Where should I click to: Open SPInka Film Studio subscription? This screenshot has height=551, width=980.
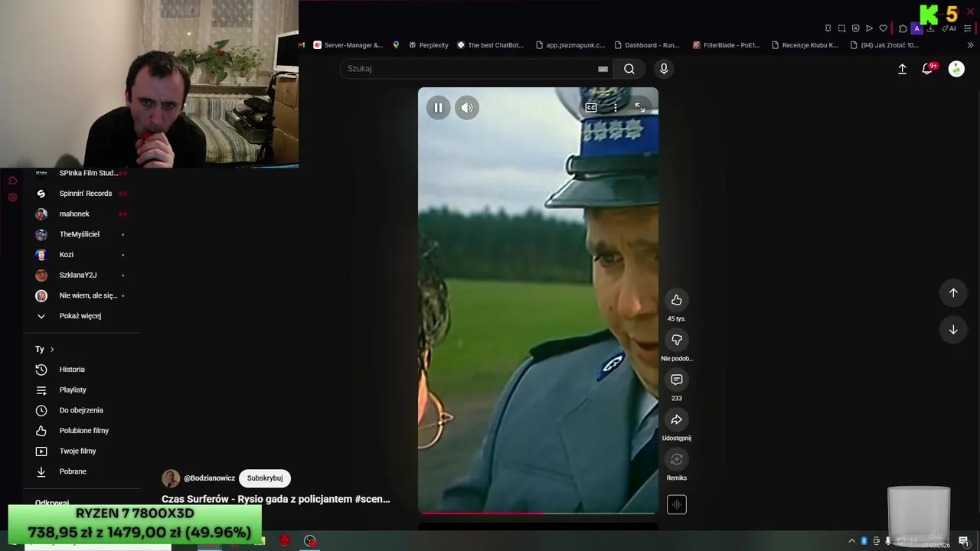[x=81, y=174]
